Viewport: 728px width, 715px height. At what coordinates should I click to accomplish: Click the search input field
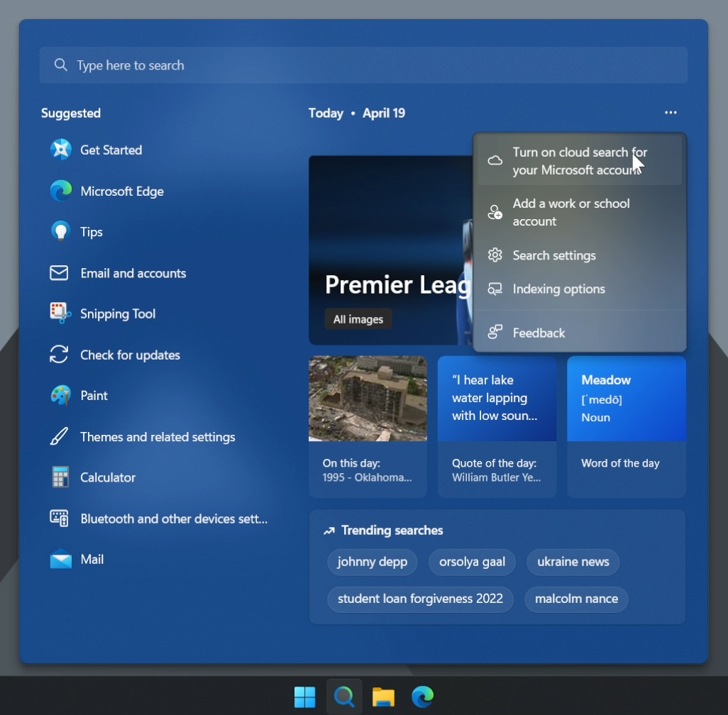pyautogui.click(x=363, y=65)
